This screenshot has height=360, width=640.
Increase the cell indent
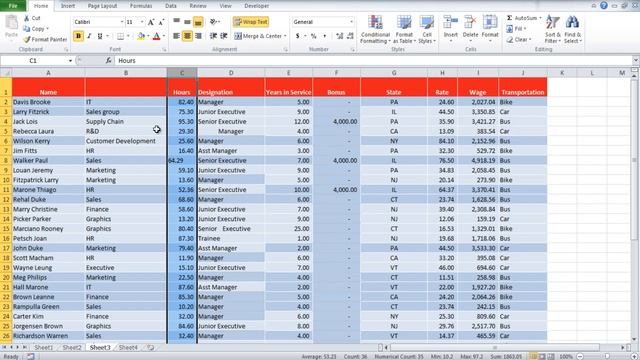pos(224,36)
